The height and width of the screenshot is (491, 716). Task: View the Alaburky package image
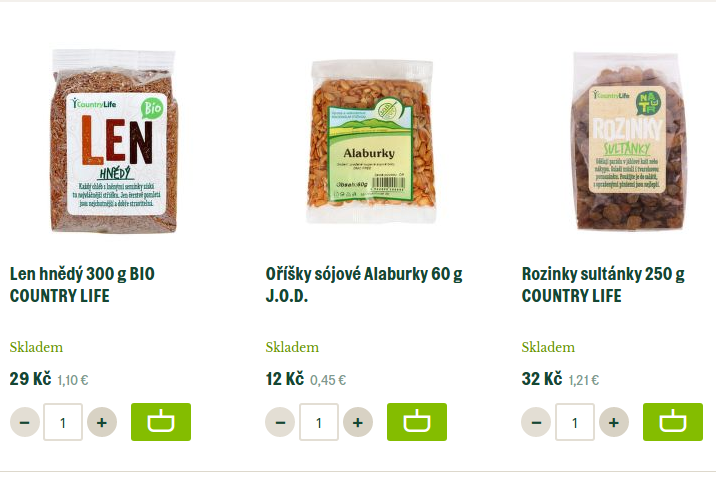pos(370,141)
